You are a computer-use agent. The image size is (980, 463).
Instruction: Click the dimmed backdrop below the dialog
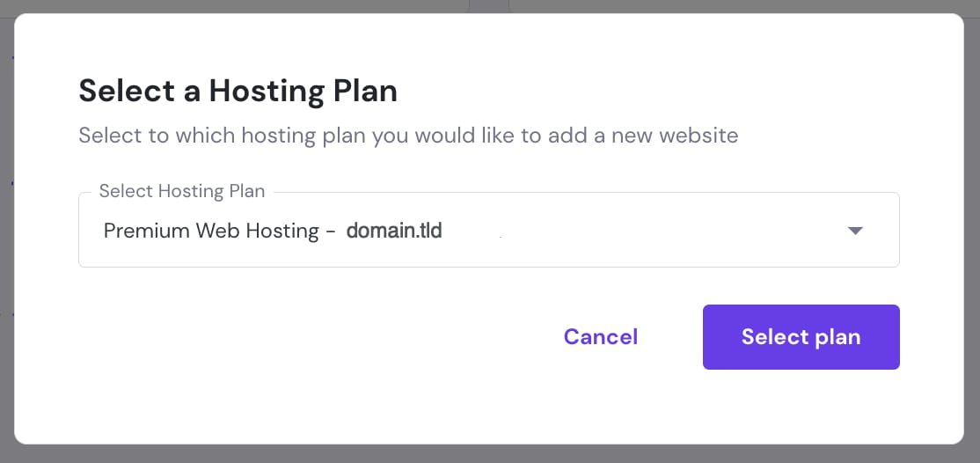pyautogui.click(x=489, y=454)
